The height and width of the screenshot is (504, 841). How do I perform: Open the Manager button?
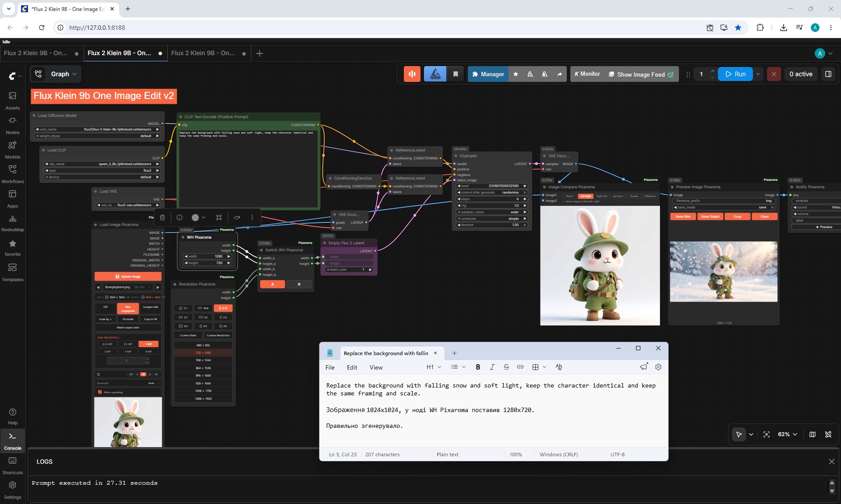[x=488, y=74]
